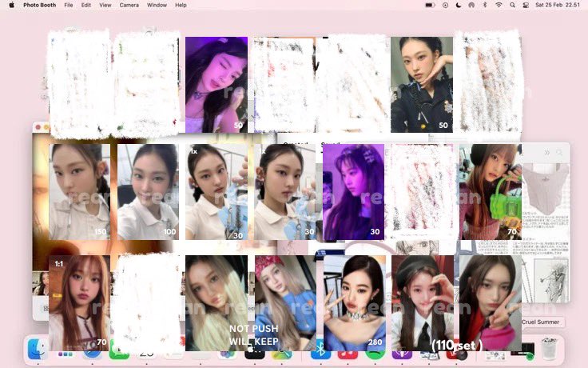Viewport: 588px width, 368px height.
Task: Open the Apple menu
Action: (11, 5)
